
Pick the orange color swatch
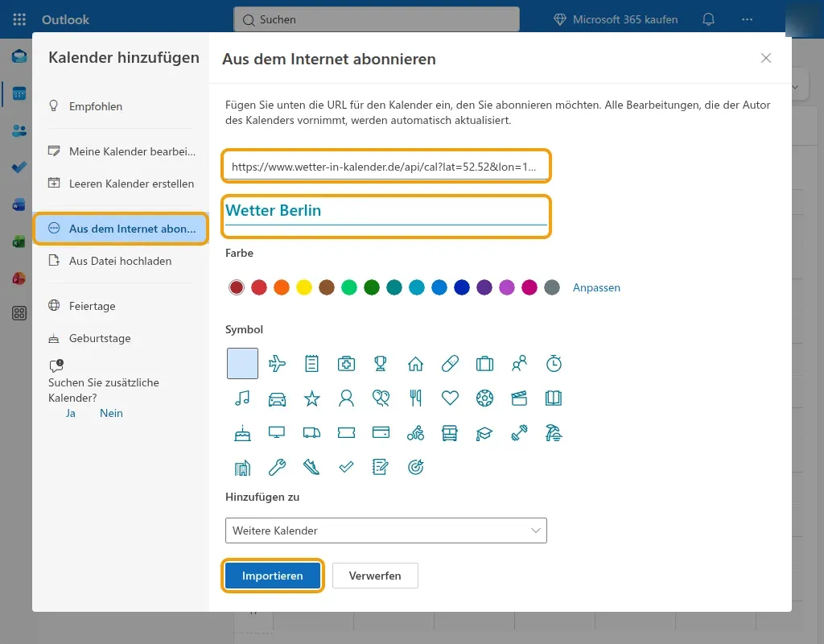(x=282, y=287)
